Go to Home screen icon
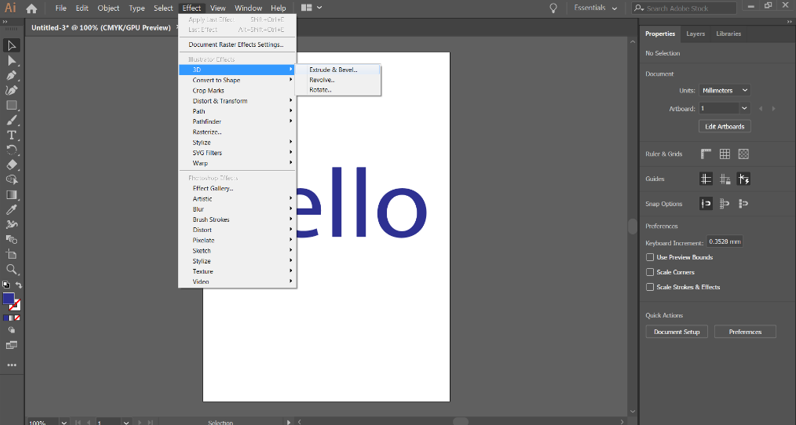The height and width of the screenshot is (425, 796). click(x=31, y=8)
